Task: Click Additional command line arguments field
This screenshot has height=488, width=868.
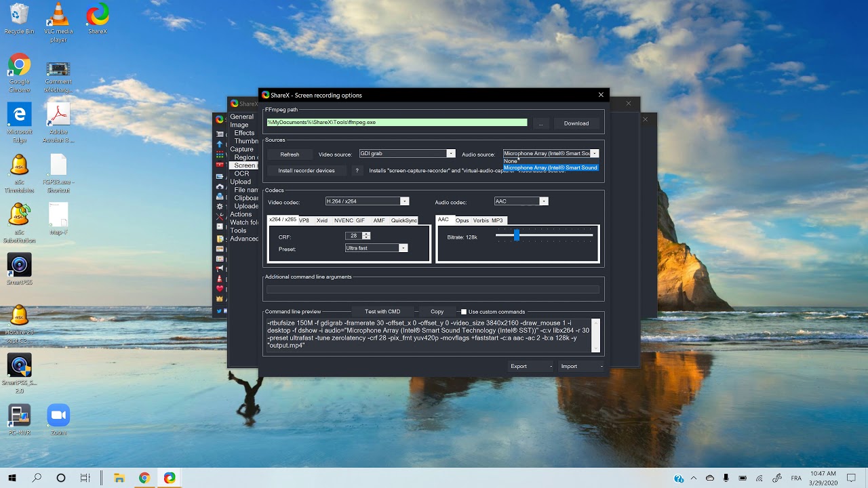Action: [x=433, y=289]
